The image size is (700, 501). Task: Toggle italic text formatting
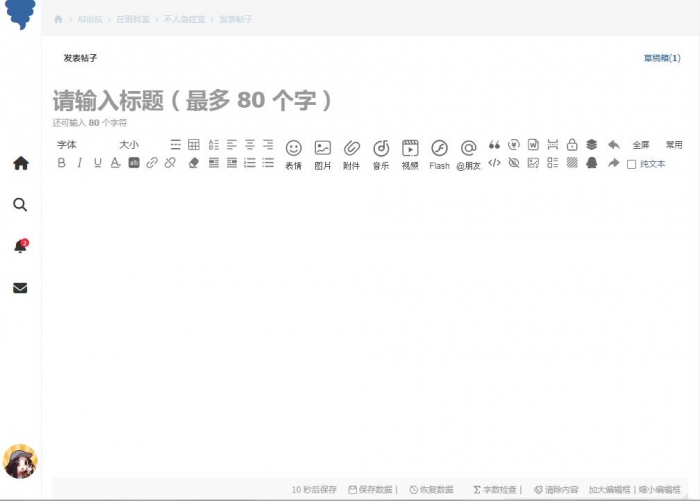pyautogui.click(x=79, y=163)
